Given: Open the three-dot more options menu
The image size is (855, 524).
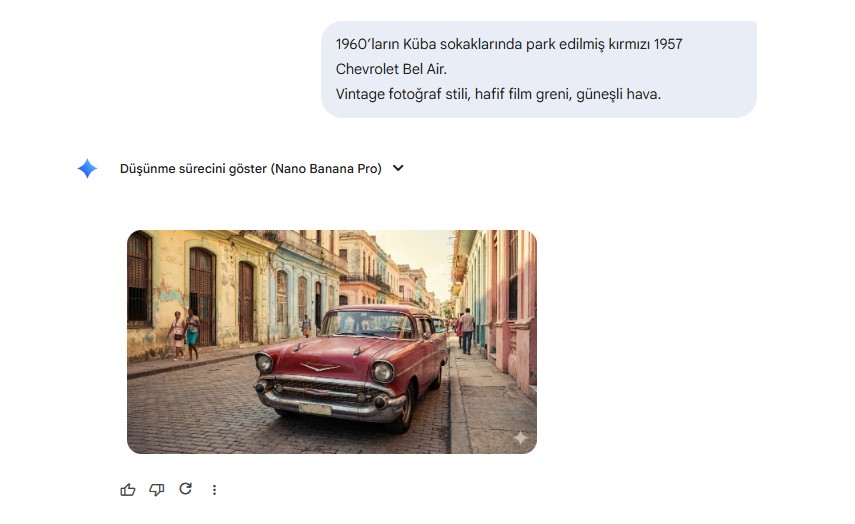Looking at the screenshot, I should 214,490.
